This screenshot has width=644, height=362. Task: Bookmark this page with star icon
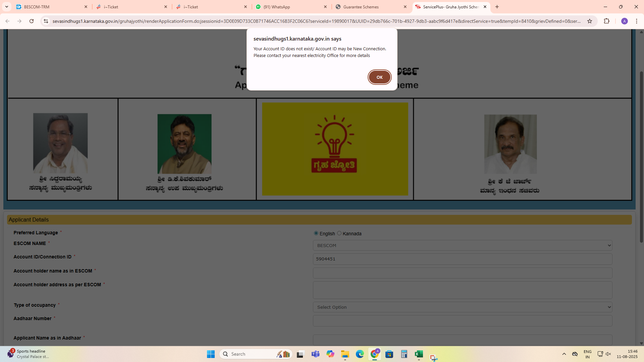pyautogui.click(x=590, y=21)
